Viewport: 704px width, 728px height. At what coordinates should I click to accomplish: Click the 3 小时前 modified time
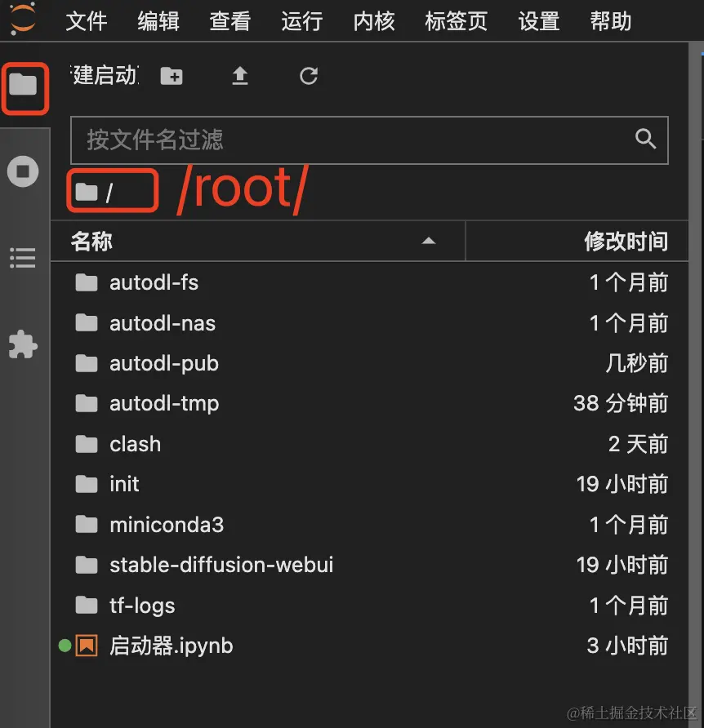tap(627, 646)
